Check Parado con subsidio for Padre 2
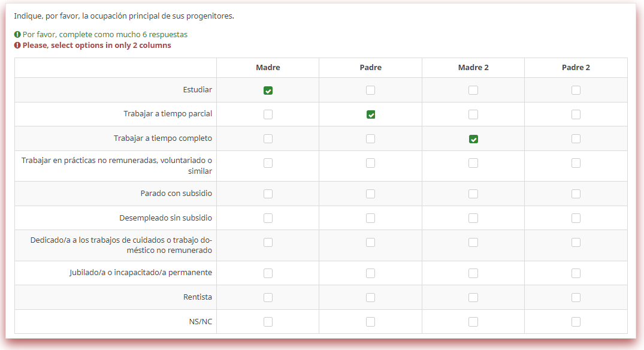The image size is (644, 350). pyautogui.click(x=576, y=194)
